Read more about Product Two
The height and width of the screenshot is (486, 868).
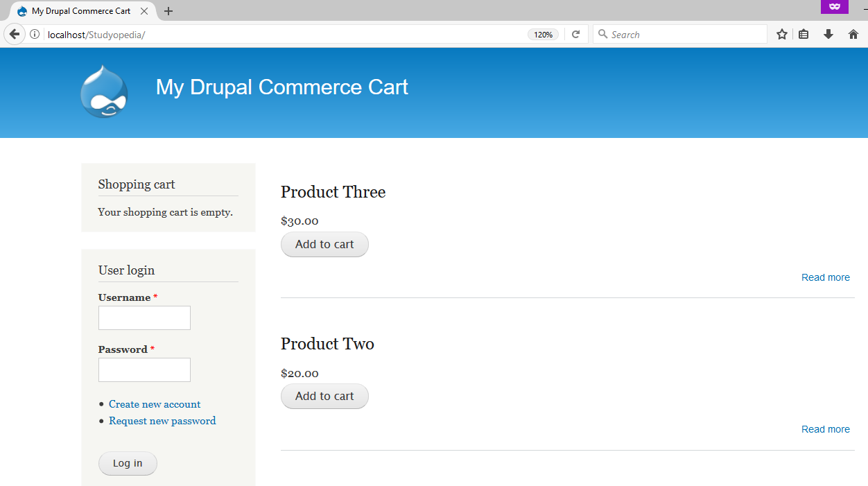click(x=826, y=429)
